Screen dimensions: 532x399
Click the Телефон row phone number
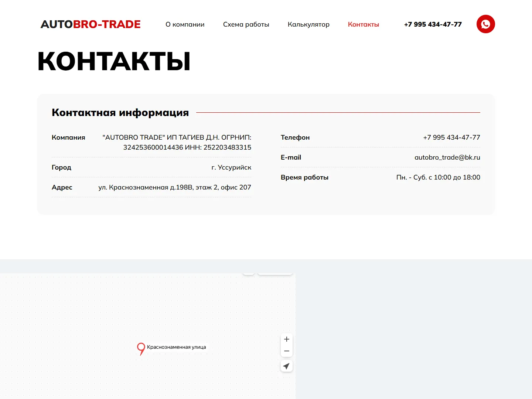click(451, 137)
